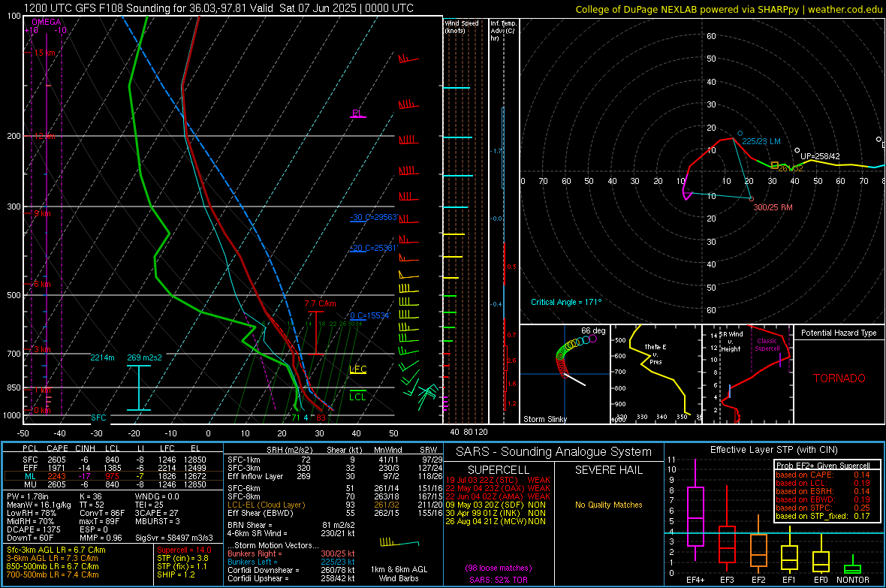The width and height of the screenshot is (886, 588).
Task: Click the Theta-E v. Pres label
Action: click(x=655, y=354)
